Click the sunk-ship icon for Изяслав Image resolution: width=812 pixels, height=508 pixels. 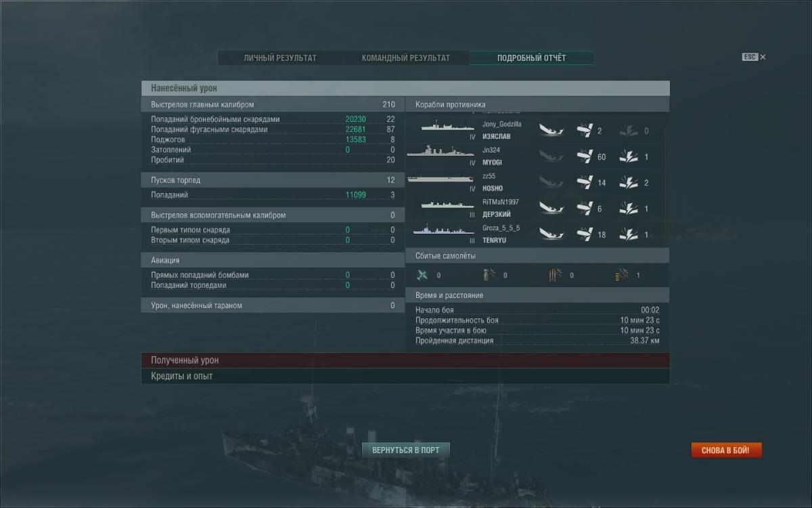(552, 130)
